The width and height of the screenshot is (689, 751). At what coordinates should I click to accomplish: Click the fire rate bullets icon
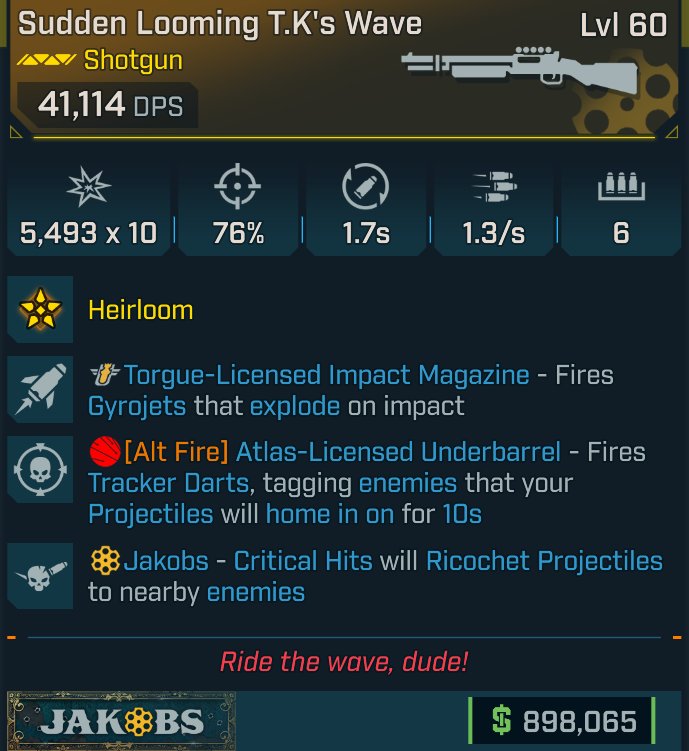point(494,186)
